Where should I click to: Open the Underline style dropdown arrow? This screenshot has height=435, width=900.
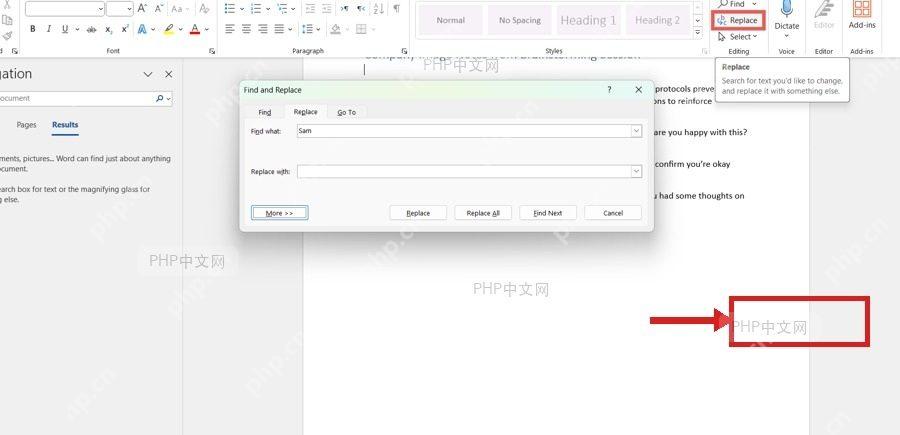(x=75, y=29)
